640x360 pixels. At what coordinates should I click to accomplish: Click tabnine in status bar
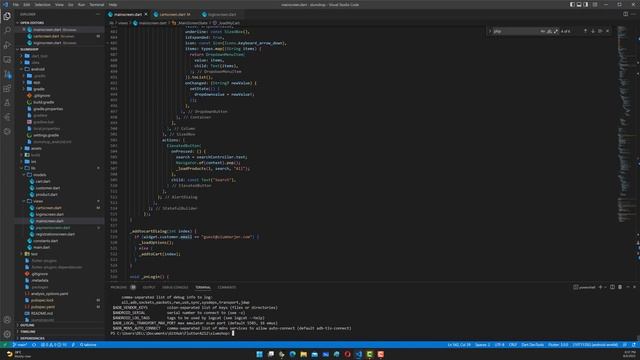[88, 345]
